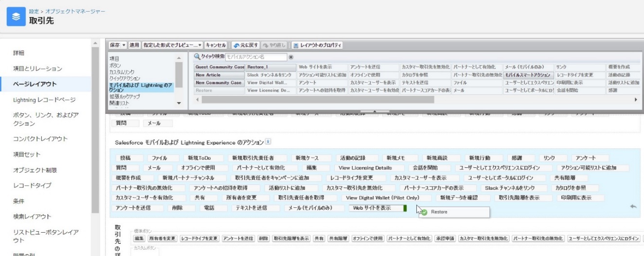Image resolution: width=644 pixels, height=256 pixels.
Task: Click palette category list down arrow
Action: 178,103
